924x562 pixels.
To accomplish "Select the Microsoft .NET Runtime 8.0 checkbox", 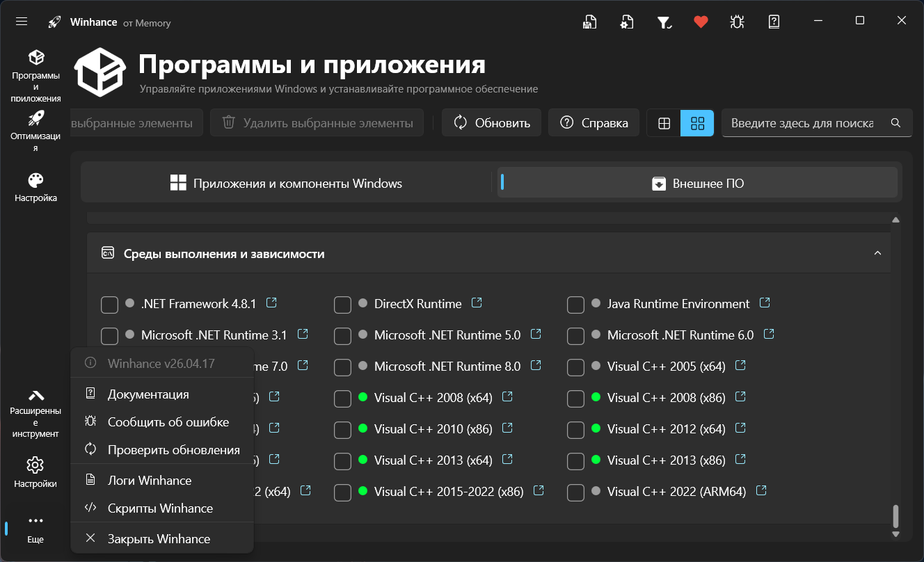I will pyautogui.click(x=342, y=367).
